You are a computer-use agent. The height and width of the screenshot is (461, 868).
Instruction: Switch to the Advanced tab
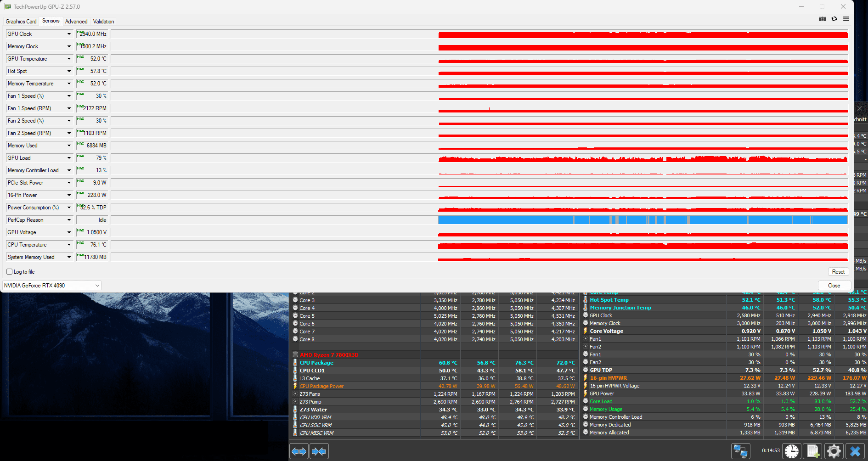76,22
